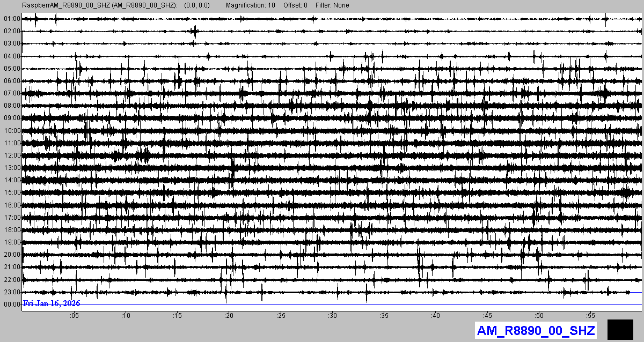Screen dimensions: 644x342
Task: Select the 06:00 hour trace label
Action: coord(11,81)
